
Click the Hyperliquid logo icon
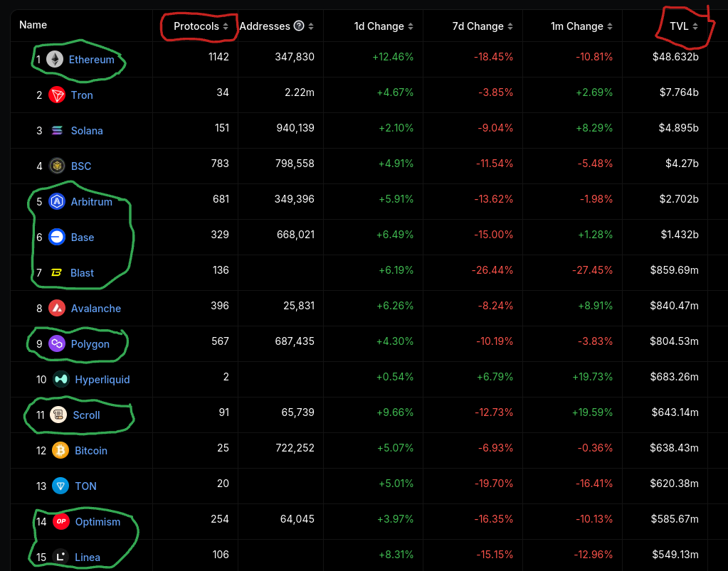(60, 380)
